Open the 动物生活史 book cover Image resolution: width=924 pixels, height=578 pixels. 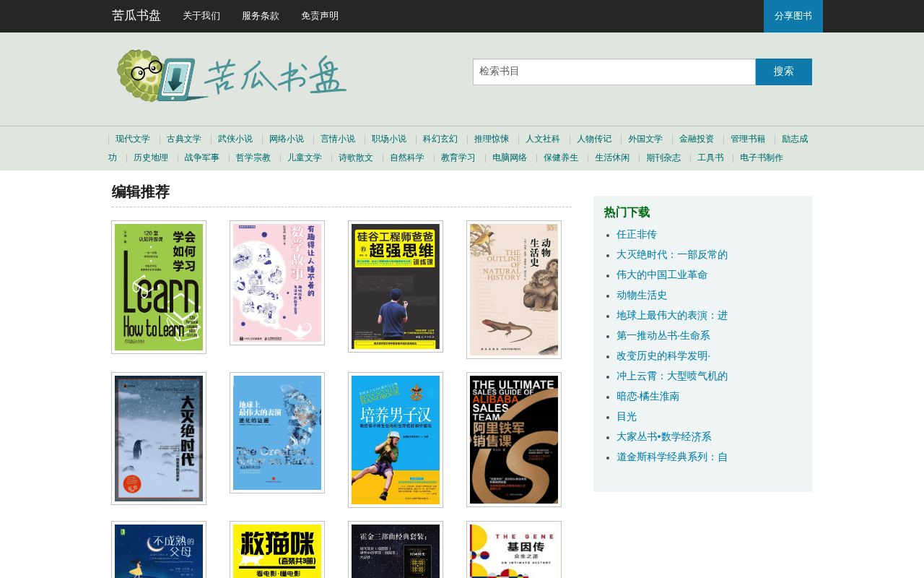click(x=514, y=290)
